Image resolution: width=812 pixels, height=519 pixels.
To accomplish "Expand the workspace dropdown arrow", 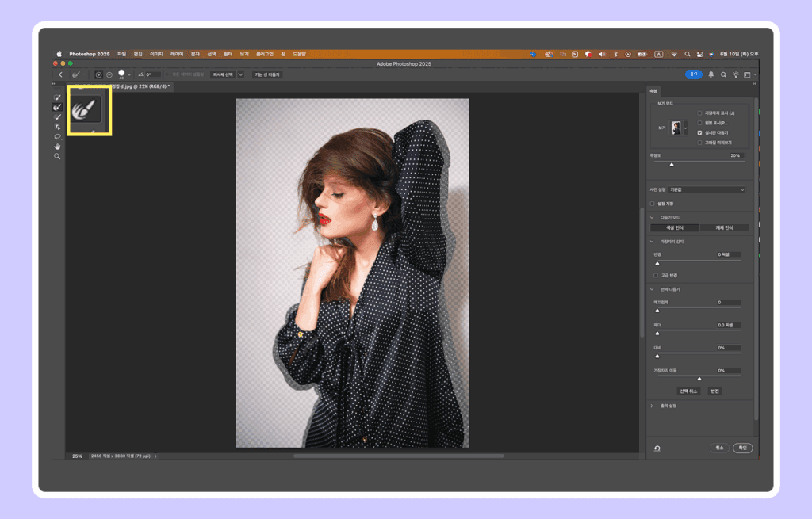I will coord(755,74).
